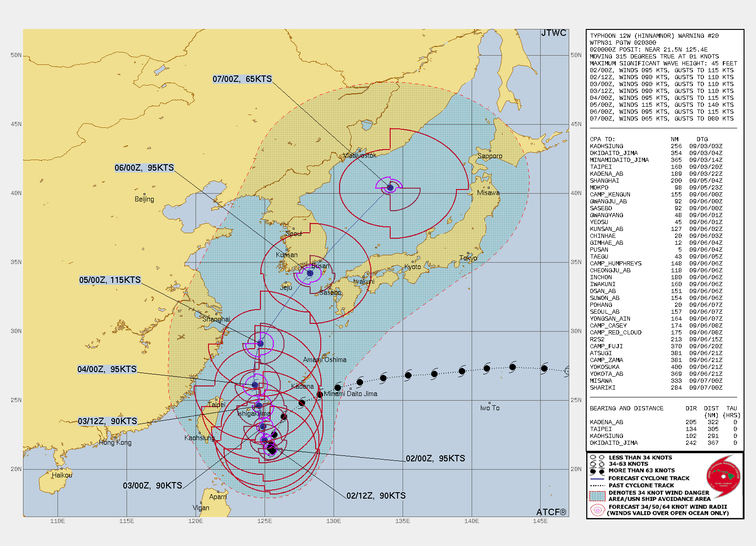This screenshot has width=756, height=546.
Task: Click the SHARIKI row in the CPA list
Action: pyautogui.click(x=656, y=388)
